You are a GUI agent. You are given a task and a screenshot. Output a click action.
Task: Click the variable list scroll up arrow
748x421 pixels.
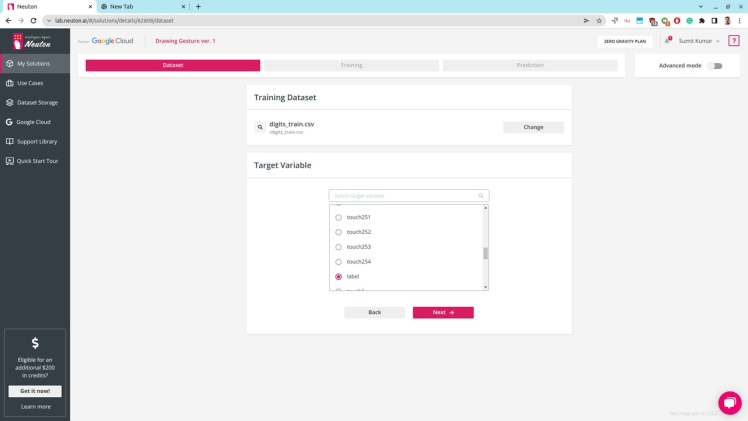click(x=486, y=208)
